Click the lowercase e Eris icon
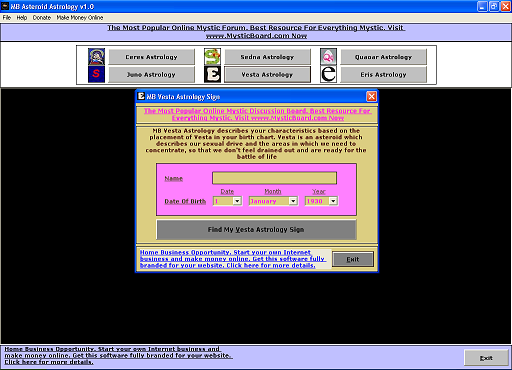The width and height of the screenshot is (512, 370). point(328,74)
